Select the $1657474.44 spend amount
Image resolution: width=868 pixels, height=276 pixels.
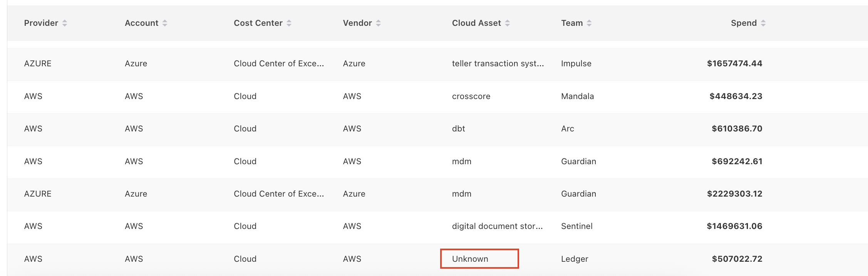click(x=734, y=64)
